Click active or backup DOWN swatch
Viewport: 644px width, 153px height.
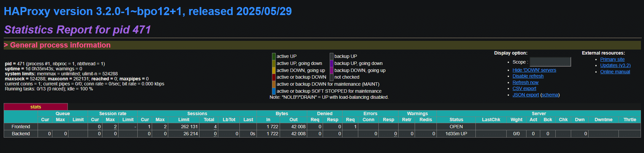(274, 77)
